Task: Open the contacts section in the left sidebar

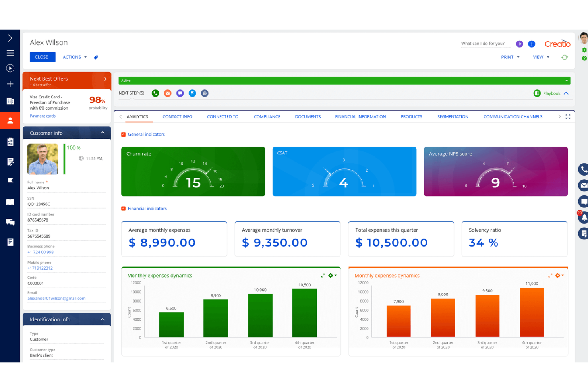Action: (x=10, y=120)
